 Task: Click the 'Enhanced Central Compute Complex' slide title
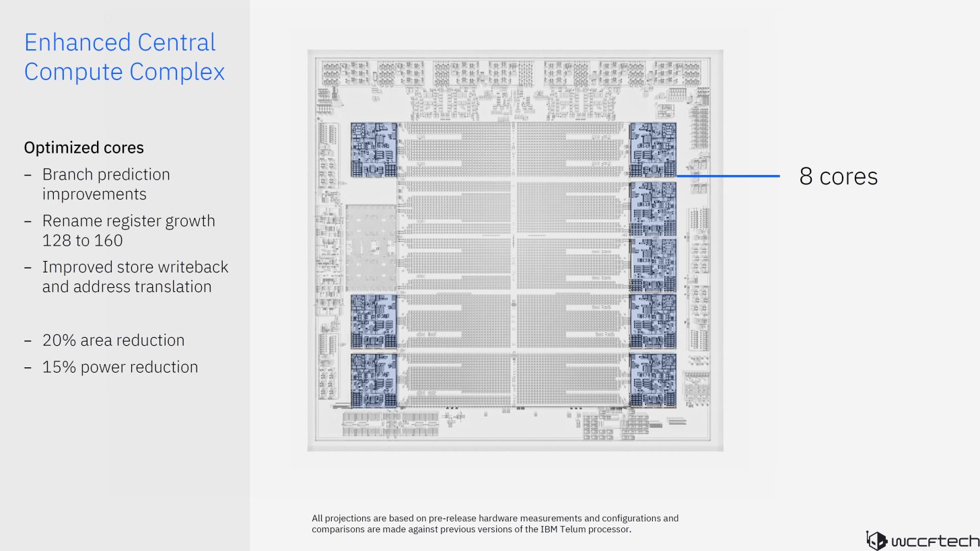[125, 57]
